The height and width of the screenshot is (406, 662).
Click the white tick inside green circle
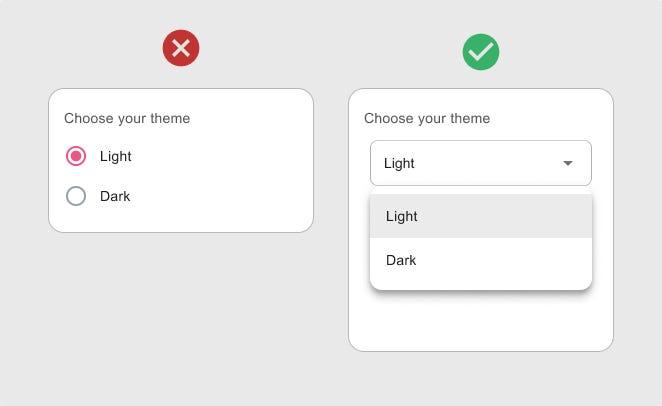(x=481, y=52)
